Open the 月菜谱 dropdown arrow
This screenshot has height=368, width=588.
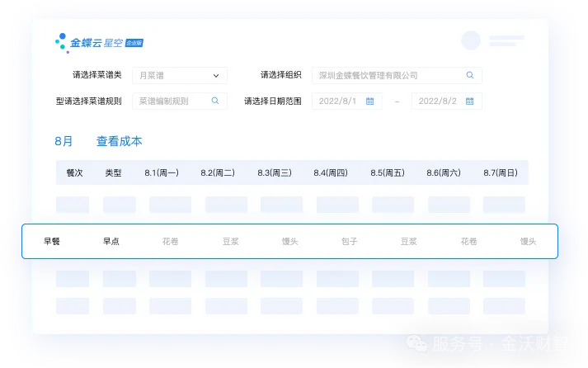(x=216, y=76)
